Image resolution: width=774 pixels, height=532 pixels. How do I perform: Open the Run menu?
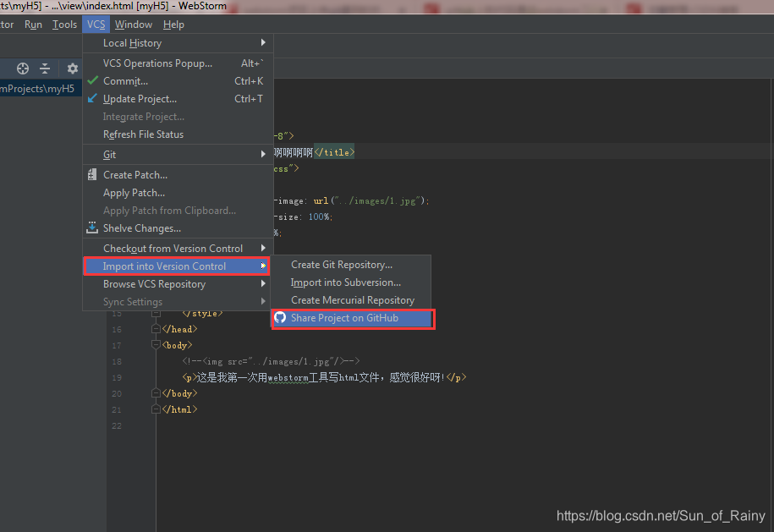point(33,25)
